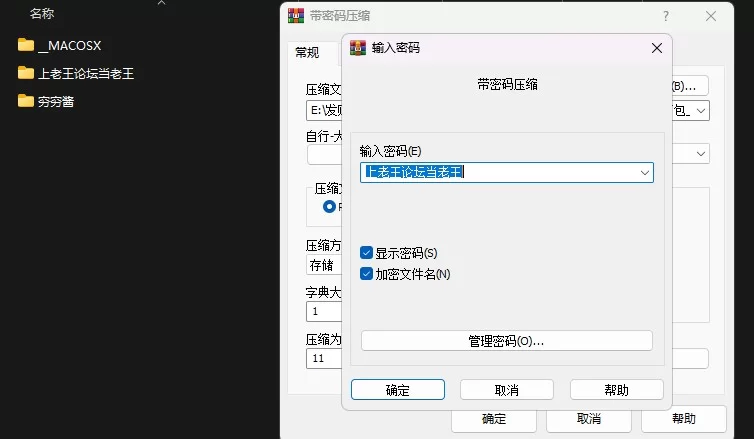Screen dimensions: 754x439
Task: Click the sort arrow above the file list
Action: (x=162, y=3)
